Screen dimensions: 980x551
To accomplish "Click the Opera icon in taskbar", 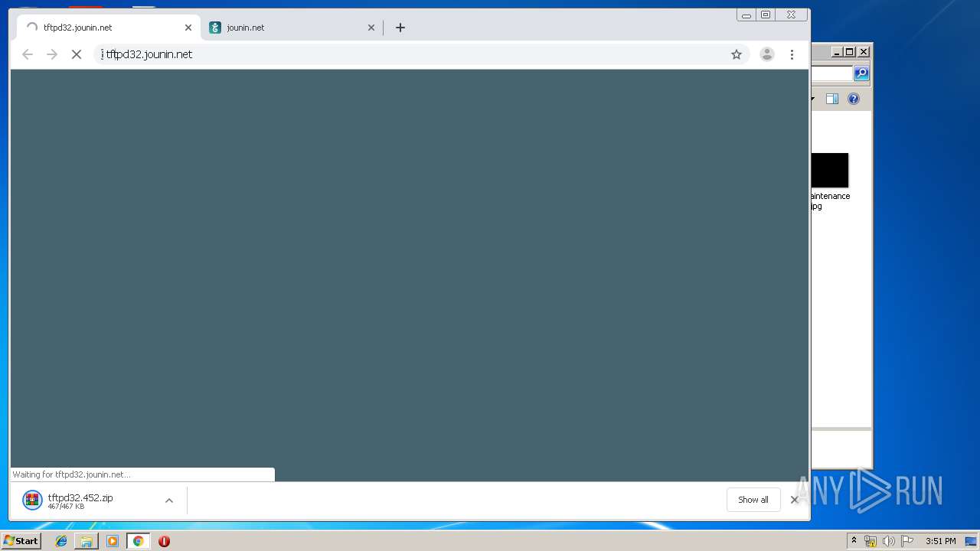I will (x=164, y=541).
